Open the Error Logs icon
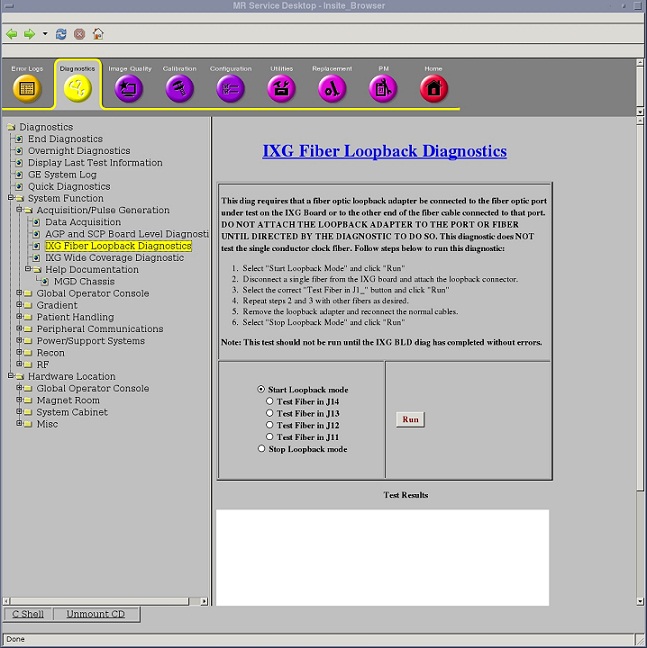 pos(27,88)
